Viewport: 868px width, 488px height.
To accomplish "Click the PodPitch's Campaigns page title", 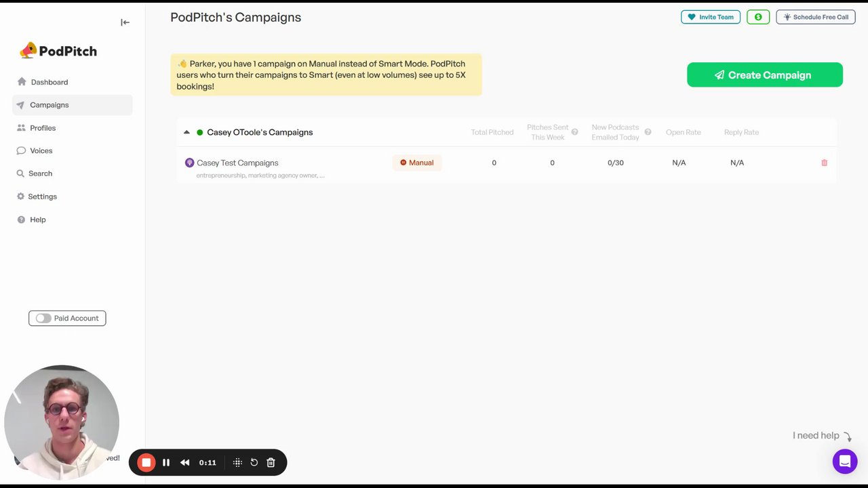I will pyautogui.click(x=235, y=18).
